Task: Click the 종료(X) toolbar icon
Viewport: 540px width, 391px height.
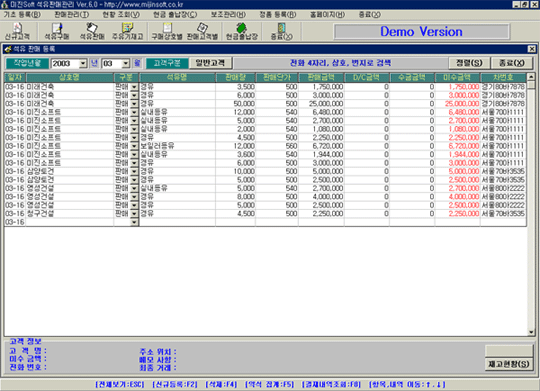Action: pyautogui.click(x=281, y=31)
